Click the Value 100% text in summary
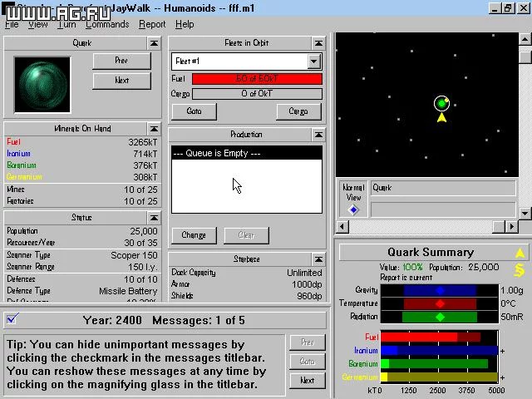Screen dimensions: 532x399 coord(401,268)
